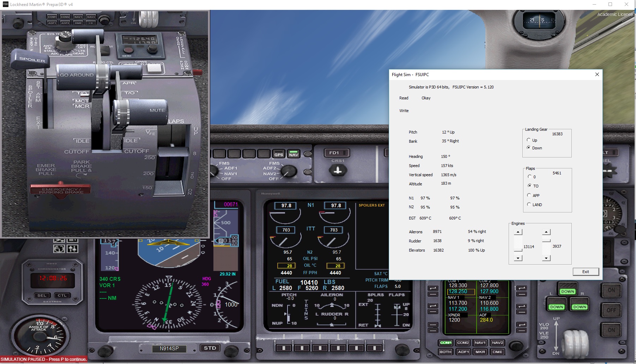Click the GPS source button
Image resolution: width=636 pixels, height=364 pixels.
pyautogui.click(x=279, y=154)
